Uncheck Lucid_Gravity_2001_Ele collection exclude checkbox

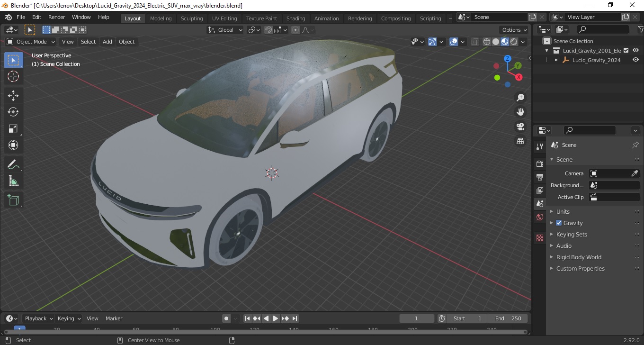coord(626,50)
